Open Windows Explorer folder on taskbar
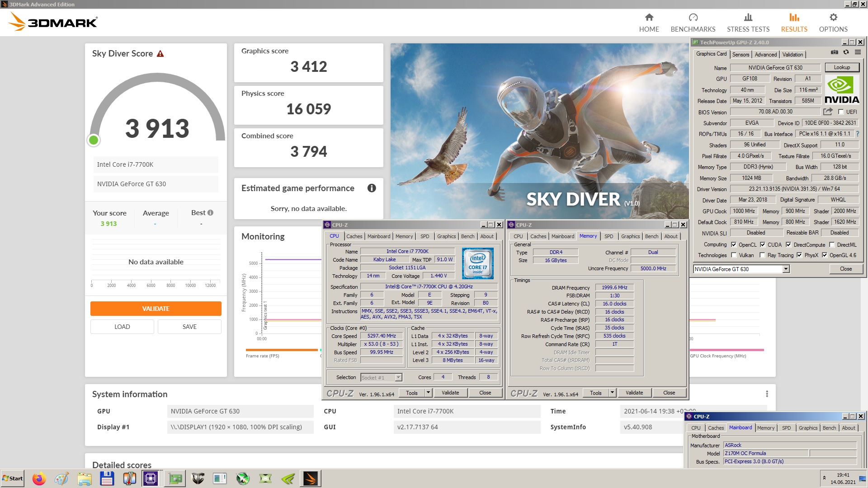 coord(84,479)
